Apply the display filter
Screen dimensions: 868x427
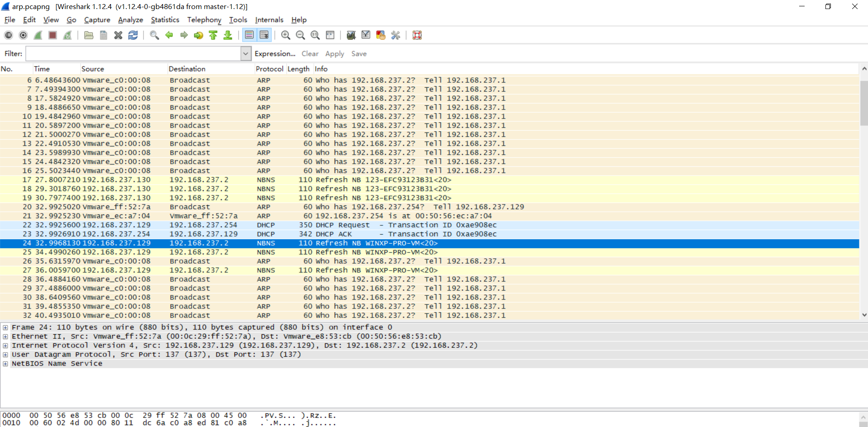pyautogui.click(x=335, y=53)
